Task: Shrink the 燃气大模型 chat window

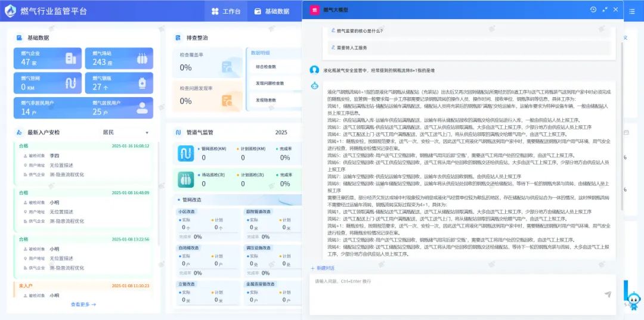Action: tap(605, 10)
